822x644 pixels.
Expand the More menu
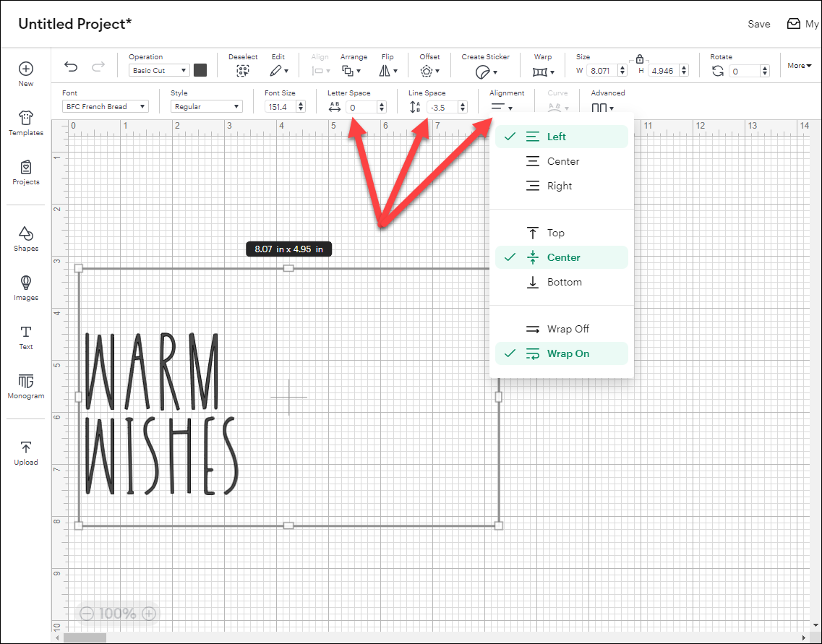pos(799,66)
